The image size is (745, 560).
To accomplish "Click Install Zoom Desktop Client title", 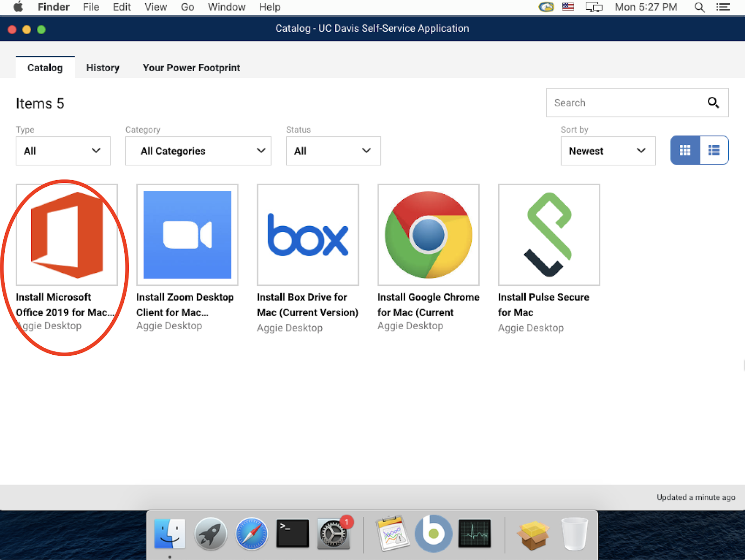I will (185, 304).
